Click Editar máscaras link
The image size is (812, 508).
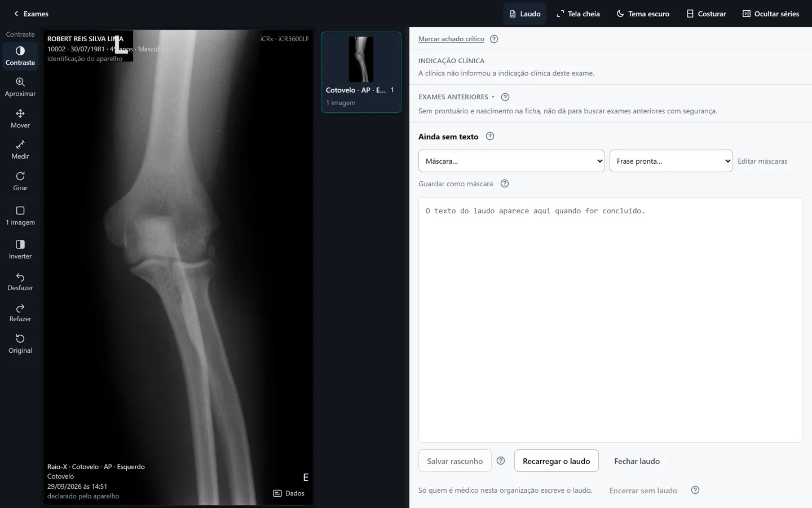click(x=762, y=161)
